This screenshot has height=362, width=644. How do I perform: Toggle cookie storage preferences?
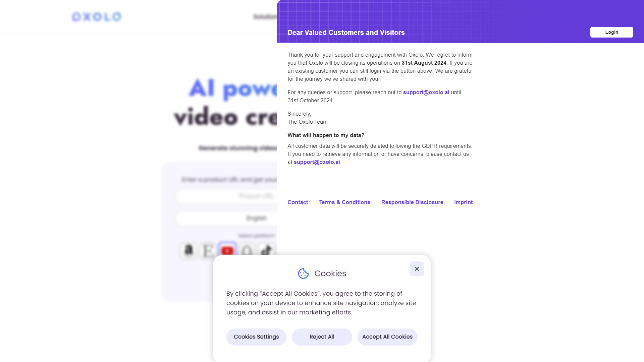(x=256, y=337)
